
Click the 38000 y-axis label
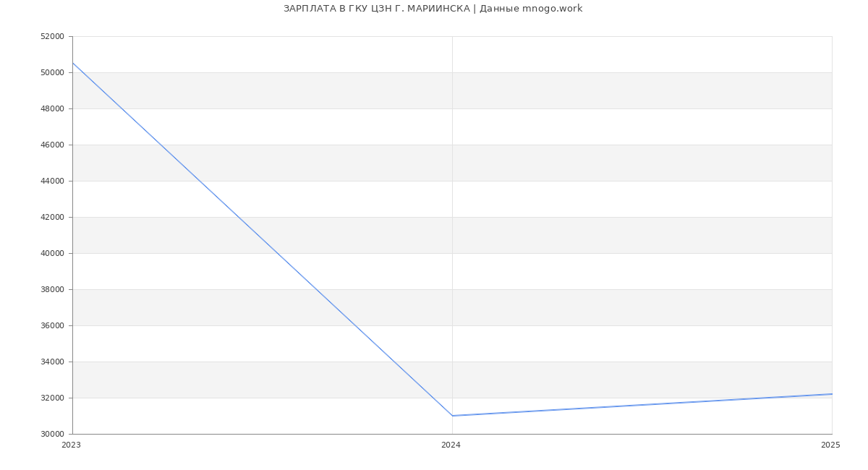point(52,289)
